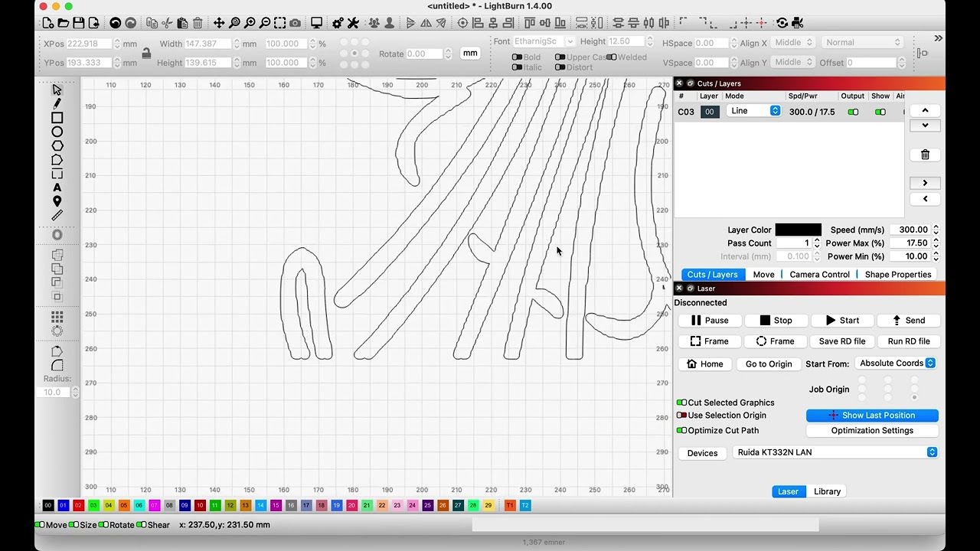The height and width of the screenshot is (551, 980).
Task: Click the Redo arrow icon
Action: 130,23
